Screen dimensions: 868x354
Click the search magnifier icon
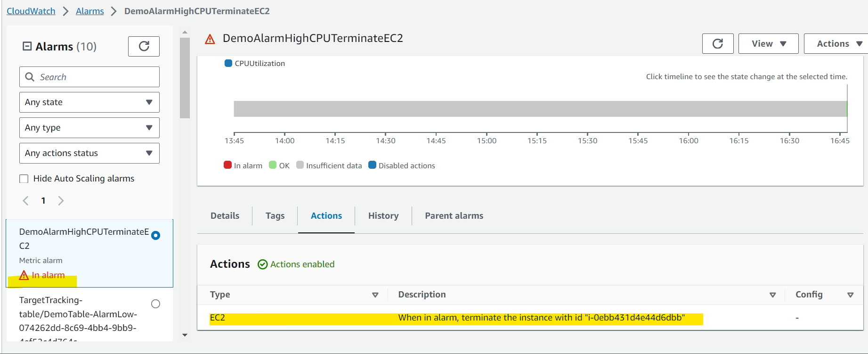(30, 77)
